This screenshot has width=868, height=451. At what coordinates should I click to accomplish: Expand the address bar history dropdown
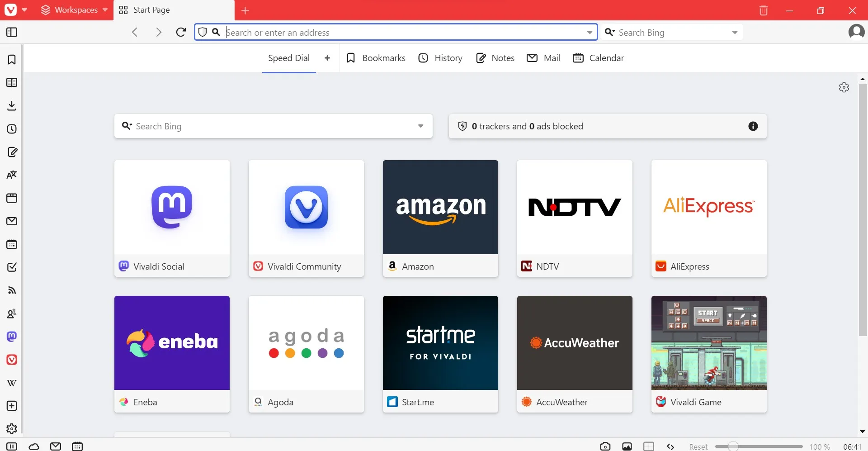coord(590,32)
